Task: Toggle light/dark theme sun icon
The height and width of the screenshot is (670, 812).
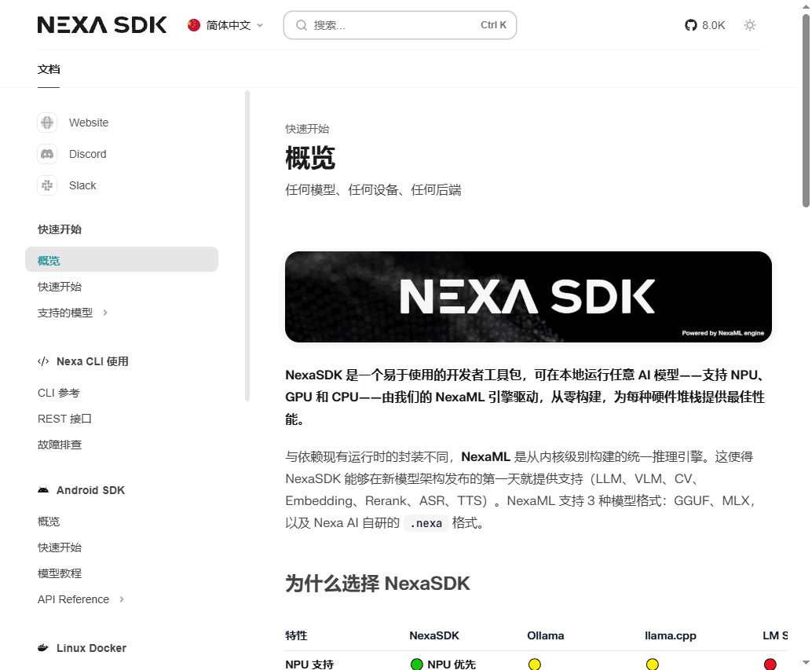Action: click(x=750, y=25)
